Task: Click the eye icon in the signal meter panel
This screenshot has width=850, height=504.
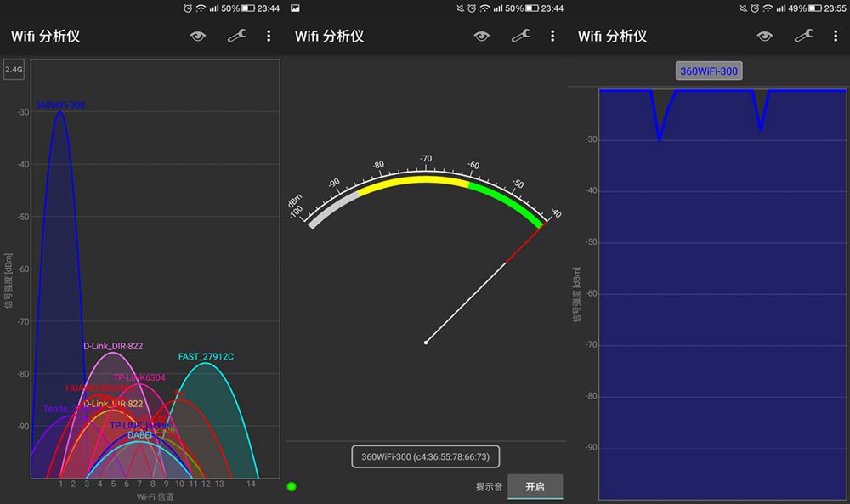Action: click(x=481, y=36)
